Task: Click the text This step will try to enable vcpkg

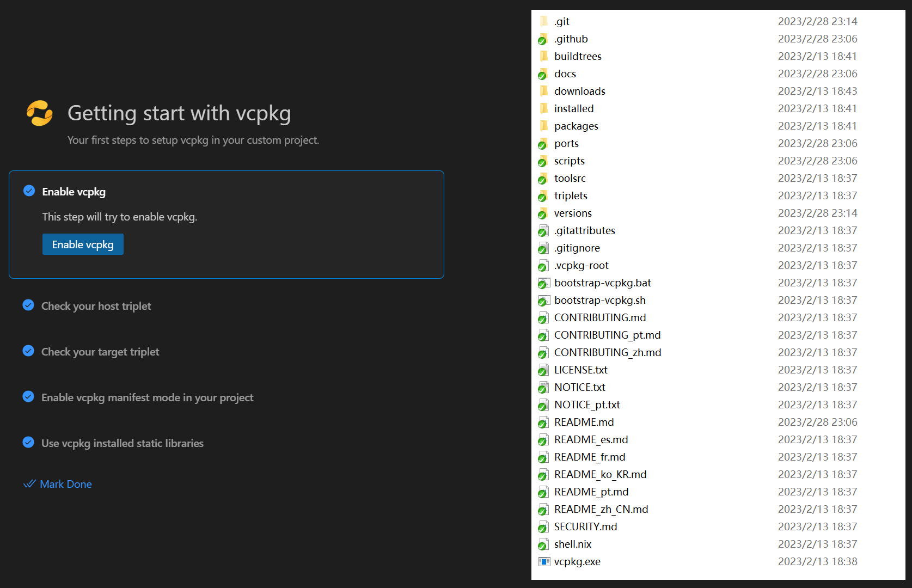Action: [120, 217]
